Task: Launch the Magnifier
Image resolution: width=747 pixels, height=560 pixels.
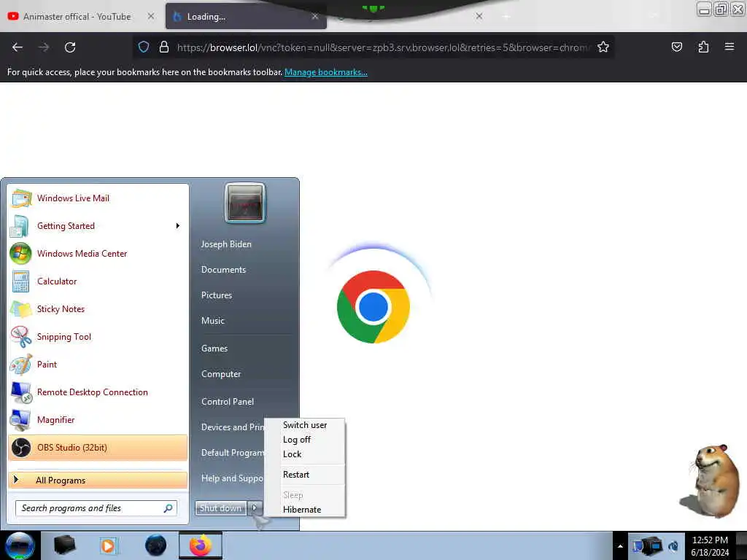Action: pyautogui.click(x=98, y=419)
